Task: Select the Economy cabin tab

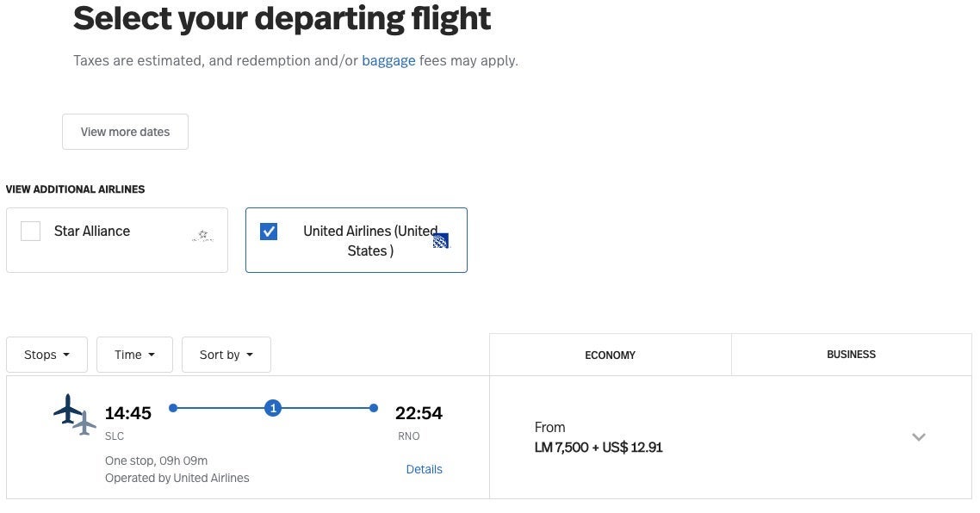Action: [610, 355]
